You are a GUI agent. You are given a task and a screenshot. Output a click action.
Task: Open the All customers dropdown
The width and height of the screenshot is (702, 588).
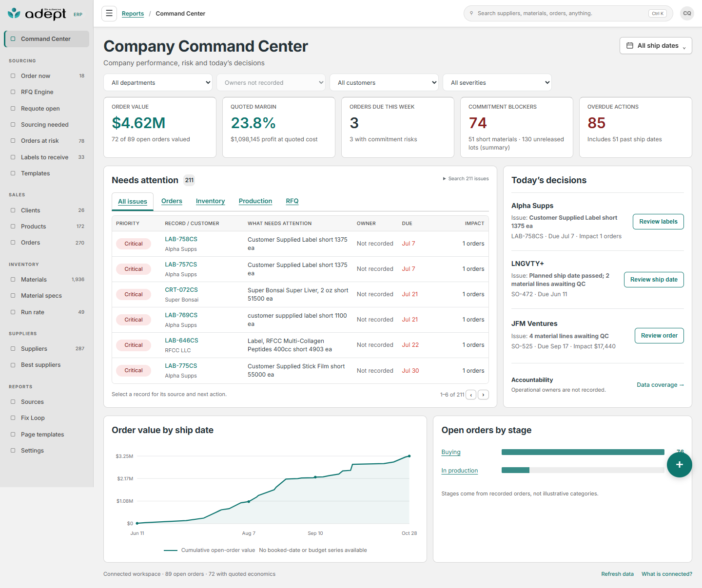pos(384,82)
